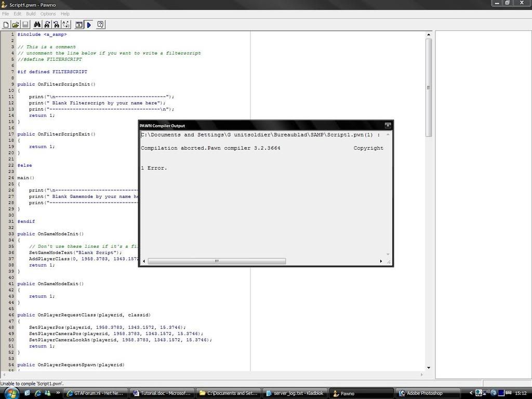Close the PAWN Compiler Output dialog

pos(388,126)
